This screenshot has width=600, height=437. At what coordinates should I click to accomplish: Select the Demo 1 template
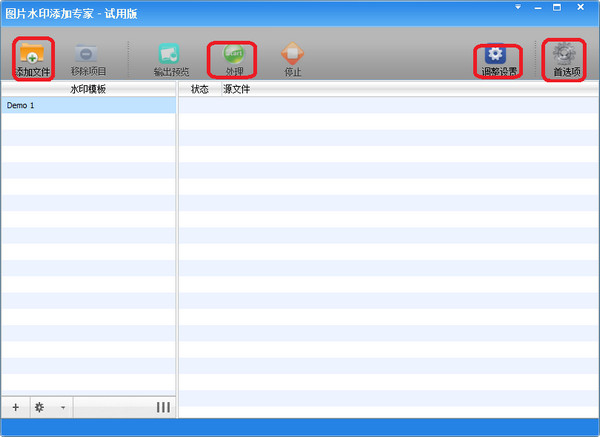tap(89, 105)
